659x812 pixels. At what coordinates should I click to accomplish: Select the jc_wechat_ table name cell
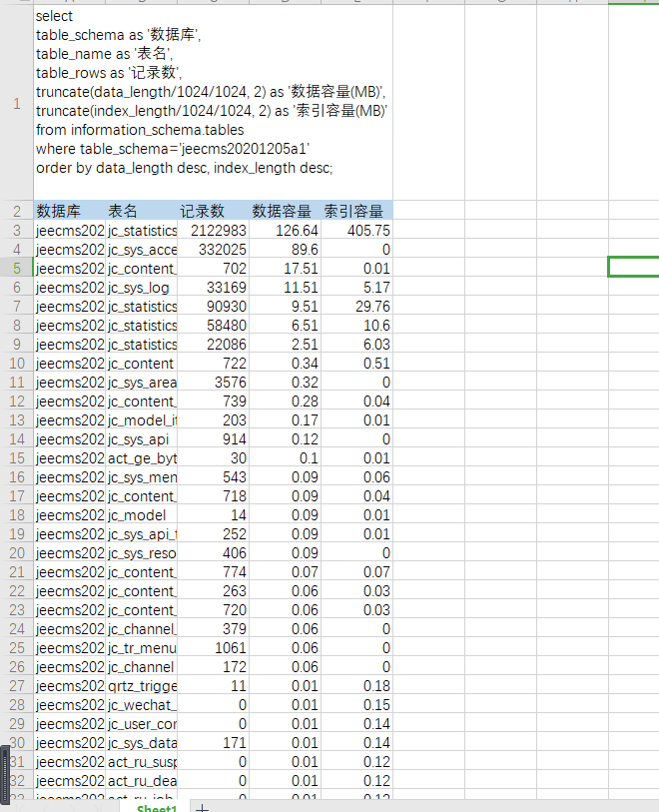pyautogui.click(x=142, y=704)
